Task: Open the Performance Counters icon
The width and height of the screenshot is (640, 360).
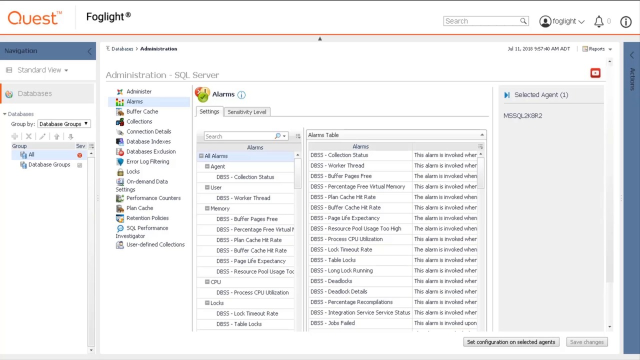Action: tap(120, 198)
